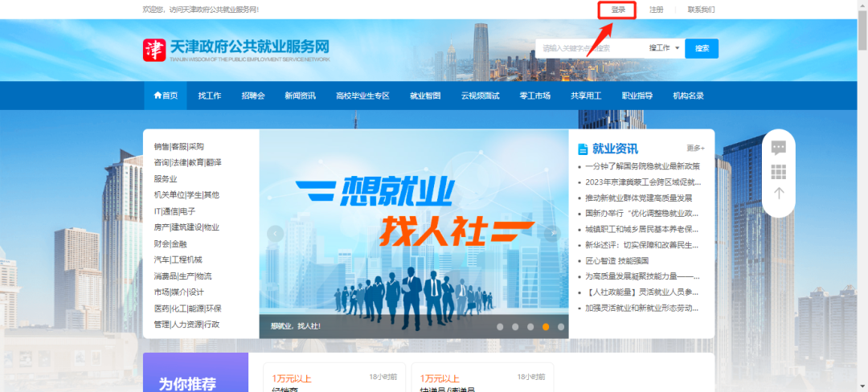
Task: Open category 管理|人力资源|行政
Action: [x=186, y=324]
